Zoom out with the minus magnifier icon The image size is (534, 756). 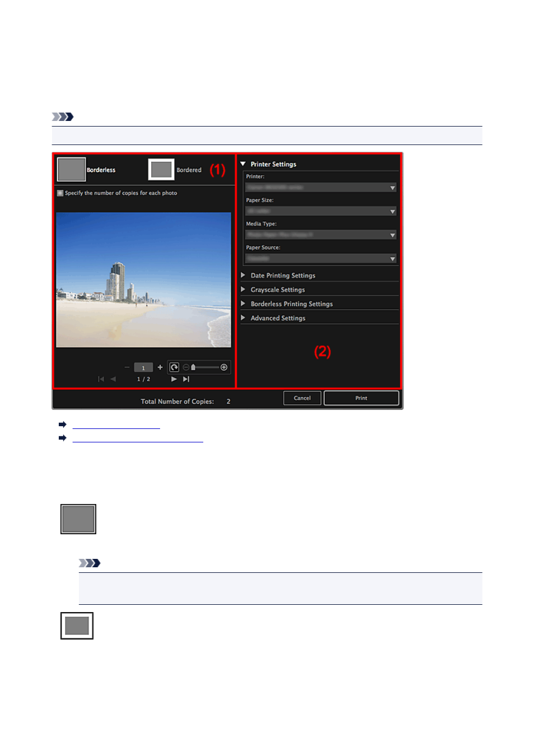[186, 367]
